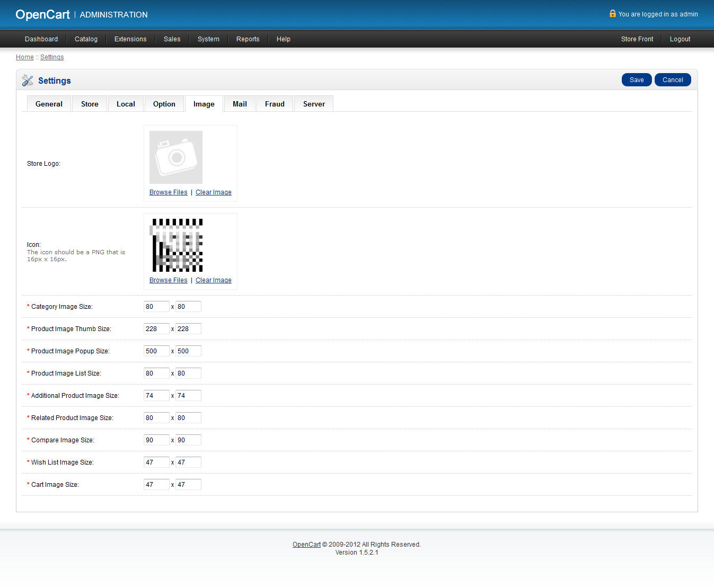Open the System menu
The width and height of the screenshot is (714, 588).
[x=208, y=39]
